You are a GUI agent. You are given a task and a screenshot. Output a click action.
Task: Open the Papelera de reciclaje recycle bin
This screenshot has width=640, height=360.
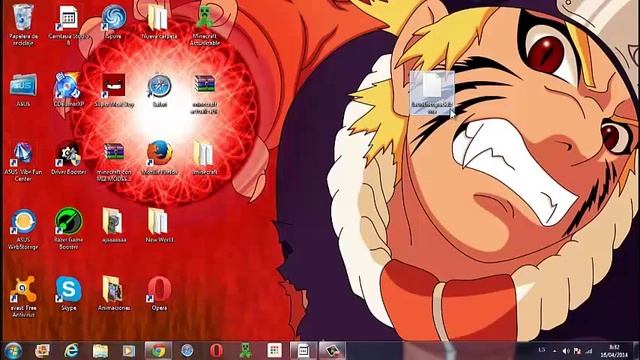click(x=23, y=24)
